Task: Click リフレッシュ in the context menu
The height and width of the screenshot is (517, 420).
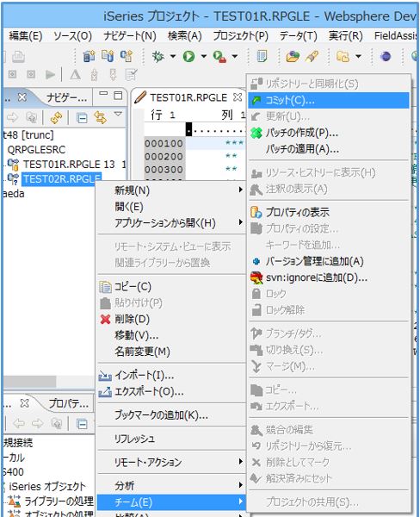Action: pyautogui.click(x=171, y=439)
